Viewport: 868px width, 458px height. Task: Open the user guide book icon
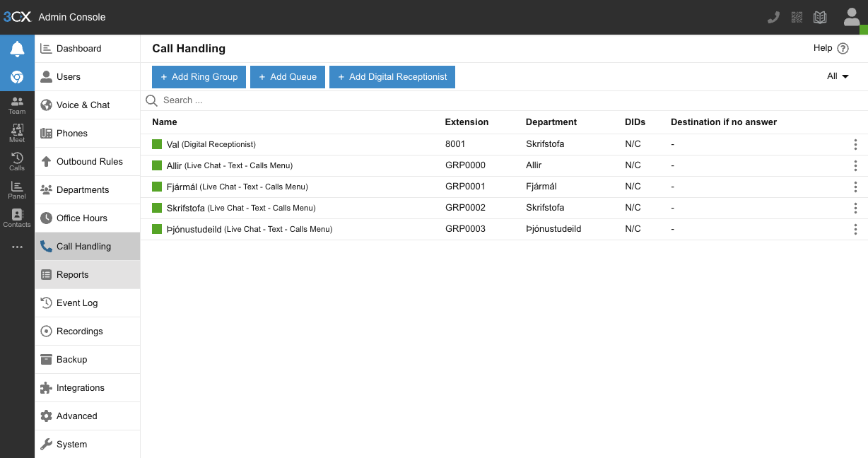(x=820, y=17)
